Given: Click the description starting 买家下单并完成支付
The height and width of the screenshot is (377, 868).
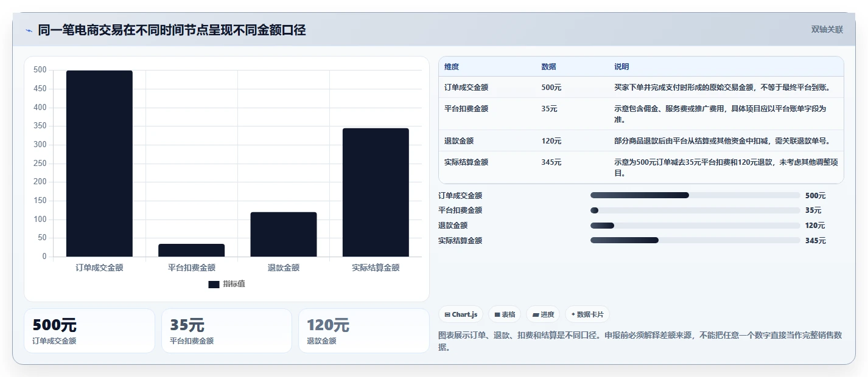Looking at the screenshot, I should coord(722,88).
